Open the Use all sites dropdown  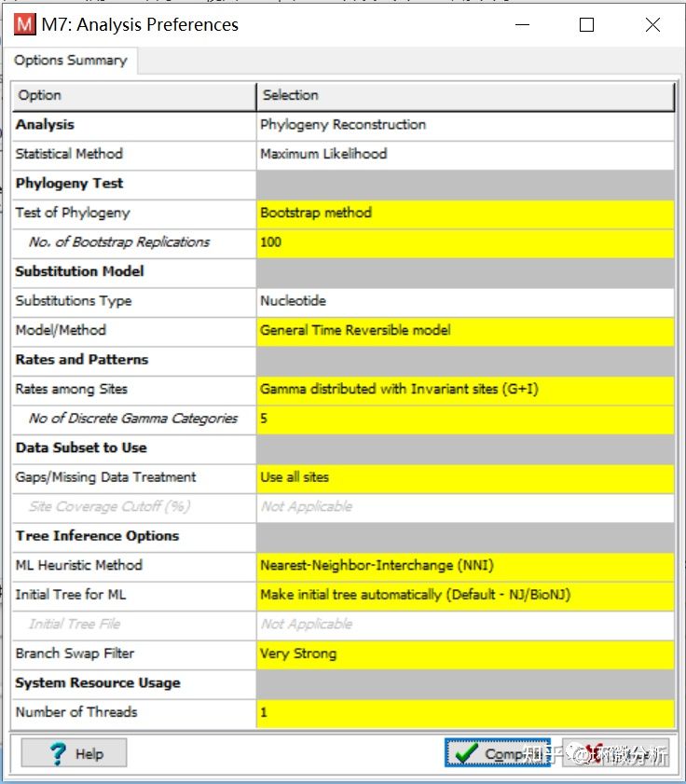point(465,477)
